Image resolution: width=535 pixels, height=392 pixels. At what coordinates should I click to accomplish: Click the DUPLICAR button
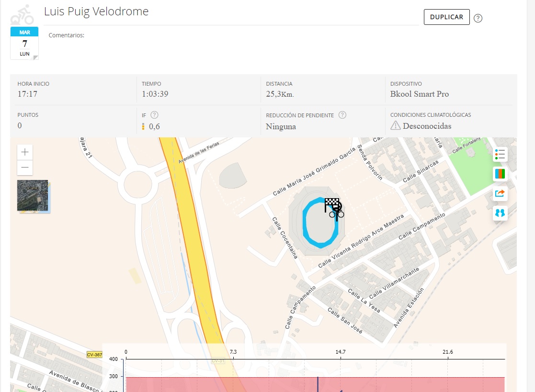[446, 17]
